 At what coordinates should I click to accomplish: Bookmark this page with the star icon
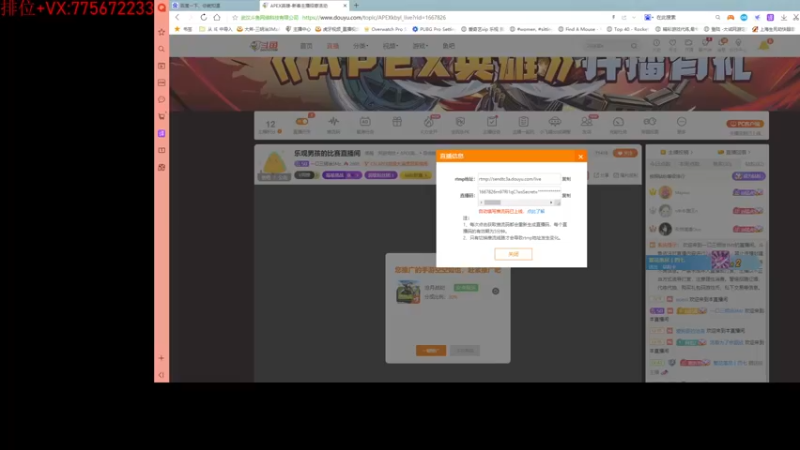click(x=235, y=17)
